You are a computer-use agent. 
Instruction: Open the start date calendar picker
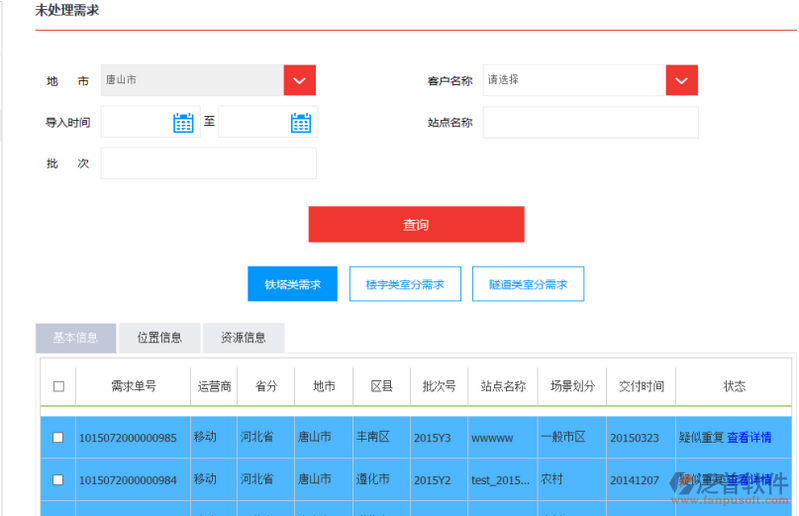coord(183,123)
